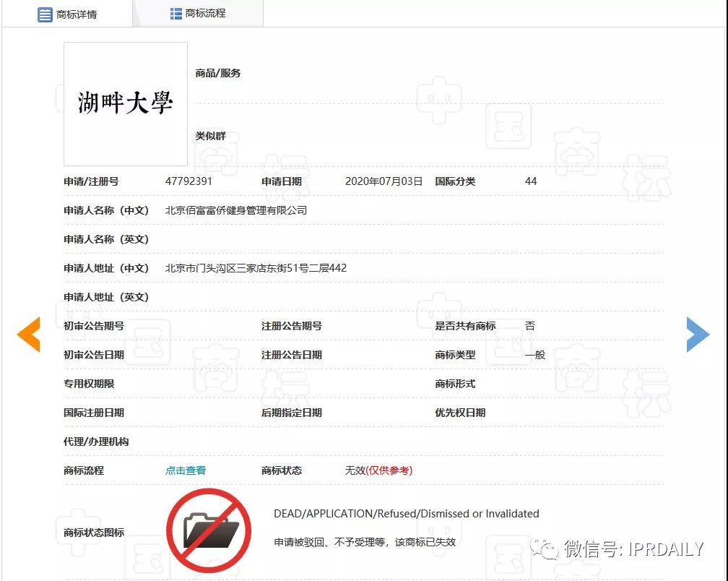This screenshot has width=728, height=581.
Task: Click the 注册公告期号 label
Action: tap(292, 326)
